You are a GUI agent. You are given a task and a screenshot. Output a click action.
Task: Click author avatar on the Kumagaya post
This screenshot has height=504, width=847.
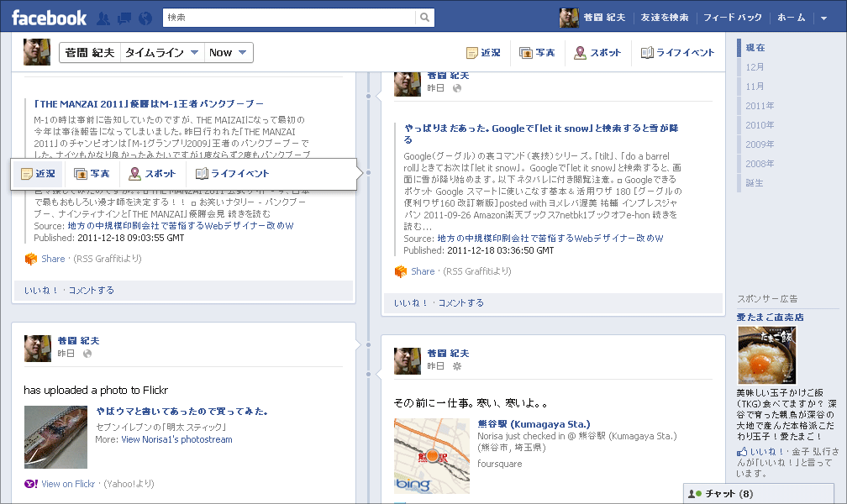point(408,361)
